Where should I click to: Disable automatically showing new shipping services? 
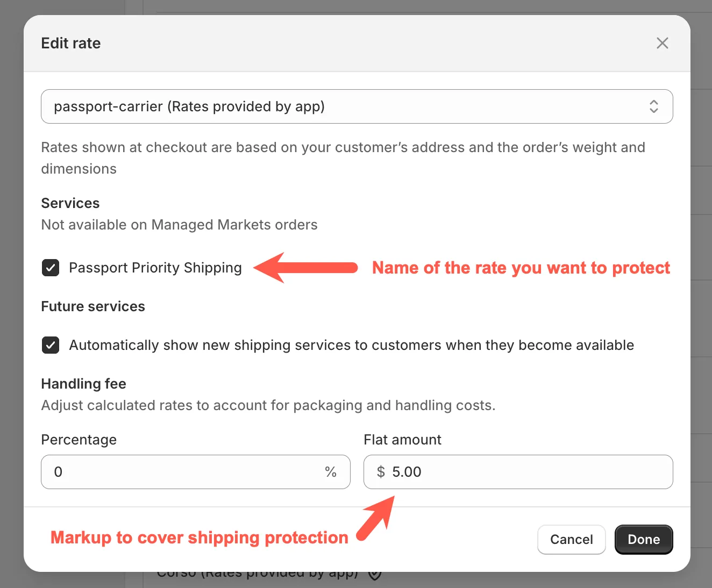point(50,345)
